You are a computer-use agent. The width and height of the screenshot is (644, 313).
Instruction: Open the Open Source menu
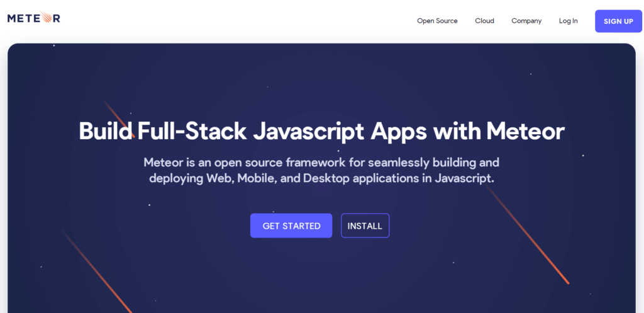437,21
